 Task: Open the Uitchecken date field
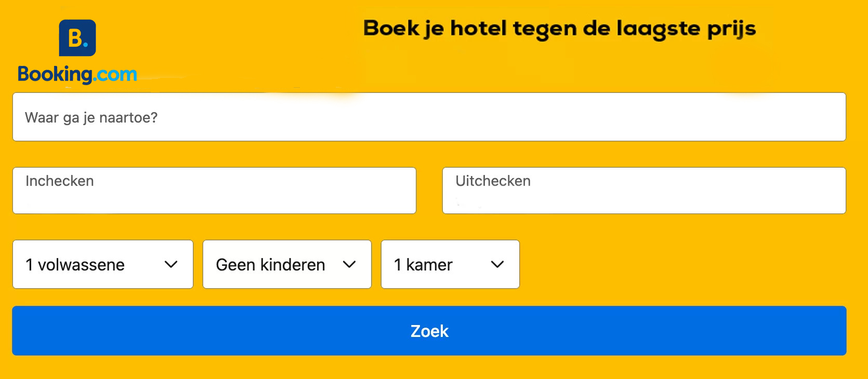(x=644, y=191)
